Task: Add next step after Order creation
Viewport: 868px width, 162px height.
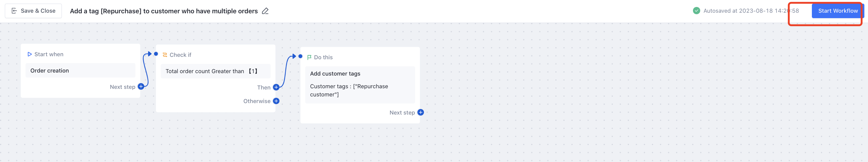Action: pos(141,86)
